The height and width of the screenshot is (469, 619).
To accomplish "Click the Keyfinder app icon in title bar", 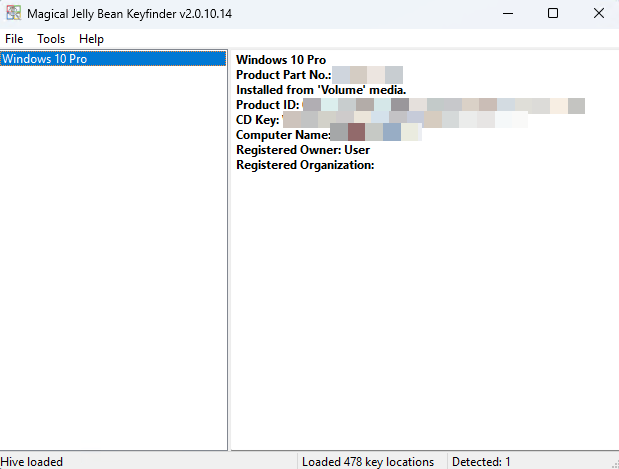I will [x=13, y=13].
